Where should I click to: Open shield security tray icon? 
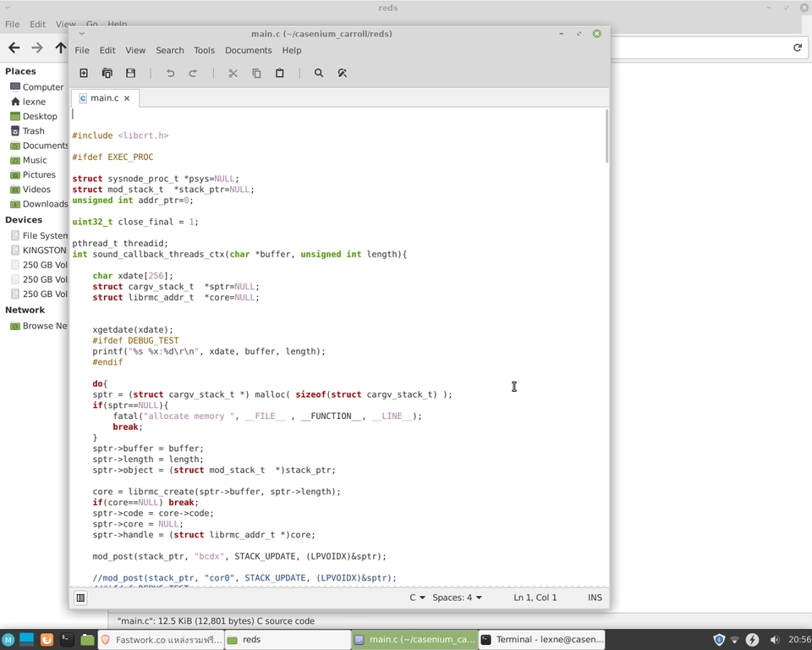719,640
